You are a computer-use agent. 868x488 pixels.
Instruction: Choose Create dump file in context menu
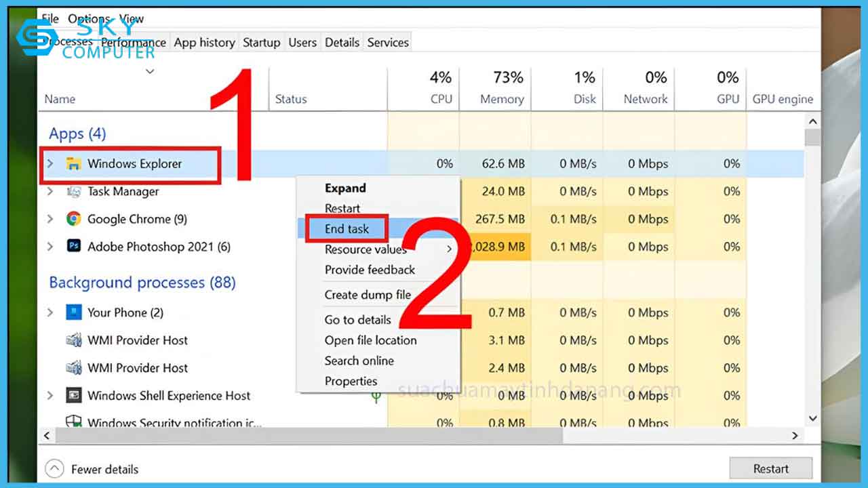point(368,295)
